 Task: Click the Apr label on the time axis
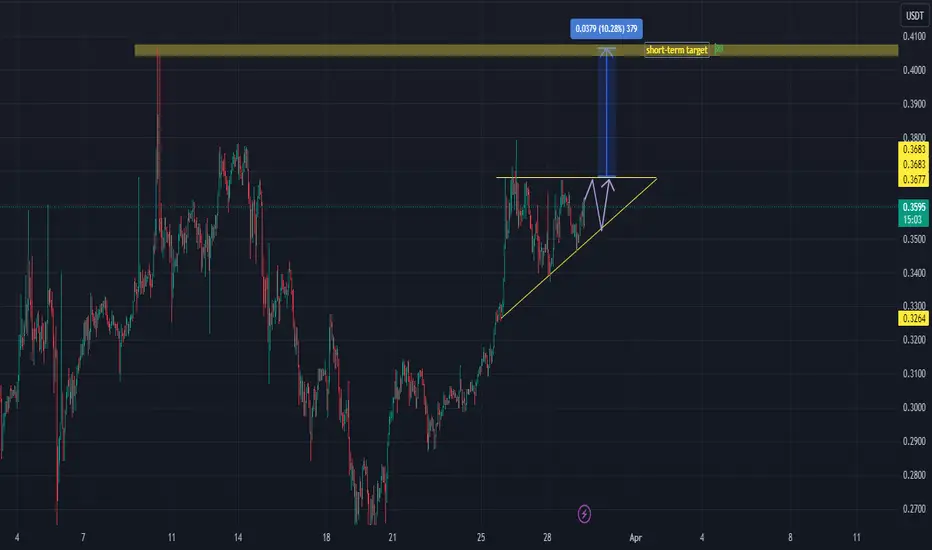635,538
